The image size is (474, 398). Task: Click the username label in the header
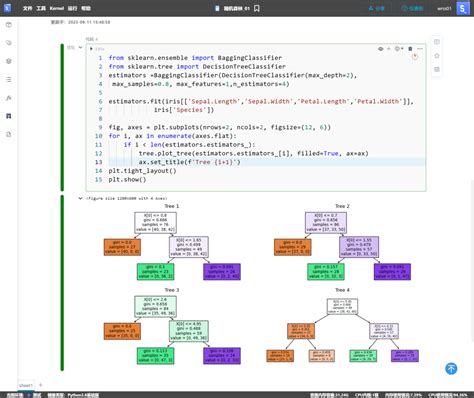444,8
